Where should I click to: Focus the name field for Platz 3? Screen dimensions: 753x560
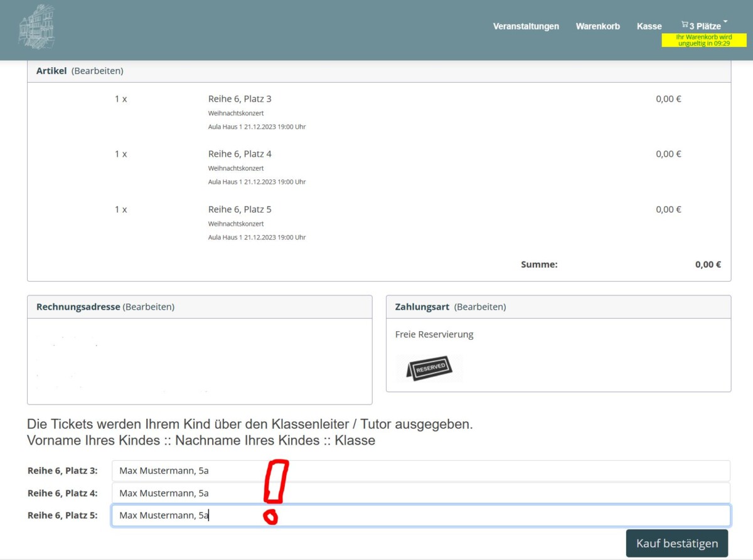click(420, 471)
